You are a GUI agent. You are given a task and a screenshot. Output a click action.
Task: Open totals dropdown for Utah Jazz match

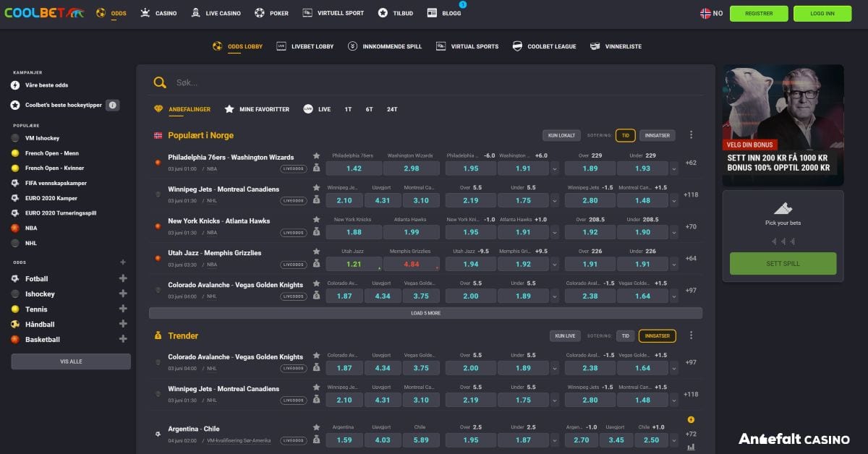click(x=674, y=264)
